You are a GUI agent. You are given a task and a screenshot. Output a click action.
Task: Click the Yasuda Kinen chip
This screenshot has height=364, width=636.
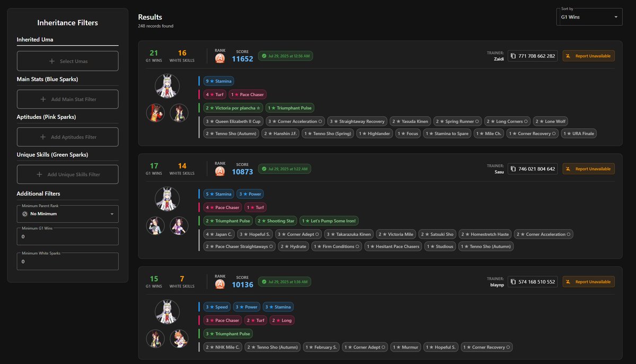coord(410,121)
